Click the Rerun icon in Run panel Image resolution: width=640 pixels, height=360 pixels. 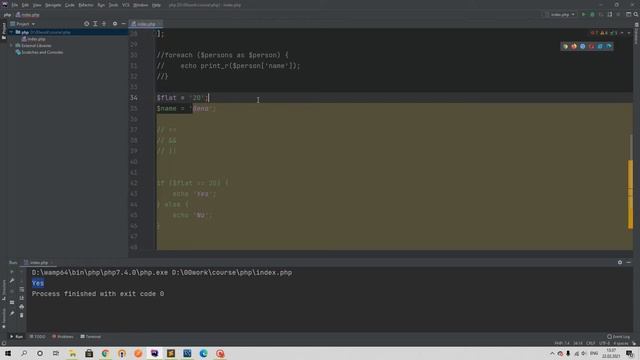coord(12,272)
